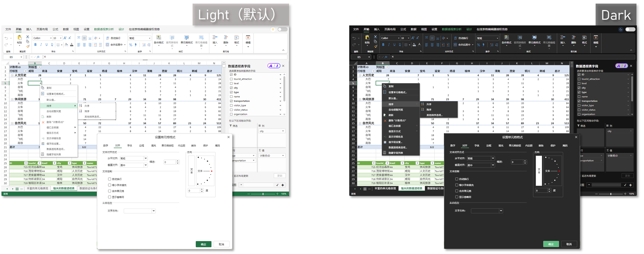Select 丰富的单元格表现 sheet tab in light window
This screenshot has height=254, width=644.
coord(37,188)
